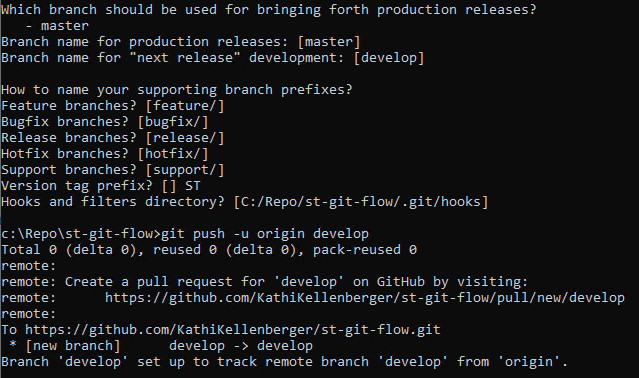Click the GitHub pull request URL for develop
The image size is (639, 378).
(x=365, y=298)
